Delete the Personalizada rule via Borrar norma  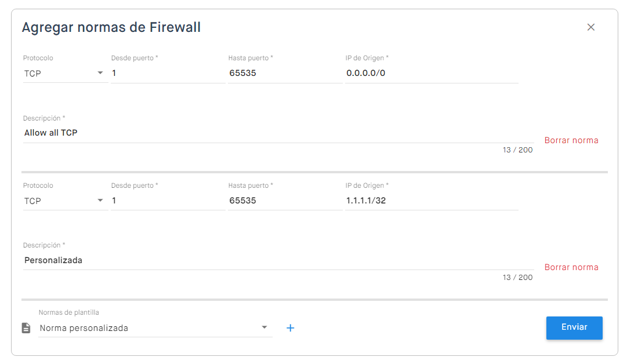(571, 267)
